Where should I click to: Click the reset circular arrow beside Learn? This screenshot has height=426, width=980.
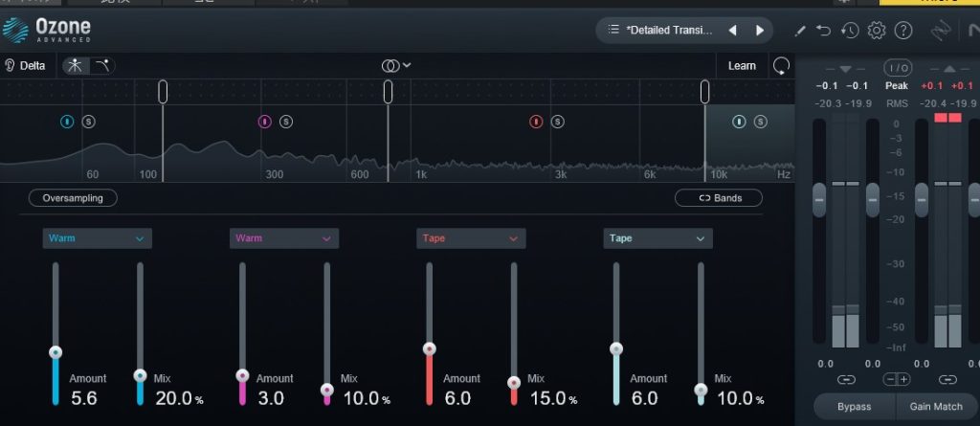[782, 66]
